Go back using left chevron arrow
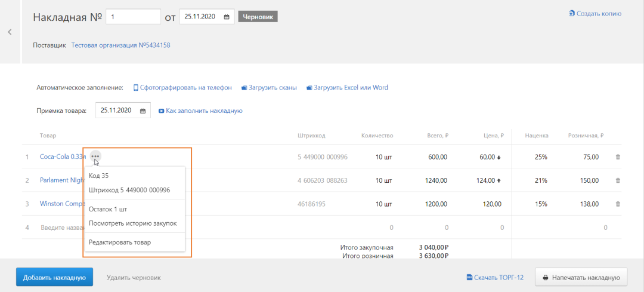 (x=10, y=32)
